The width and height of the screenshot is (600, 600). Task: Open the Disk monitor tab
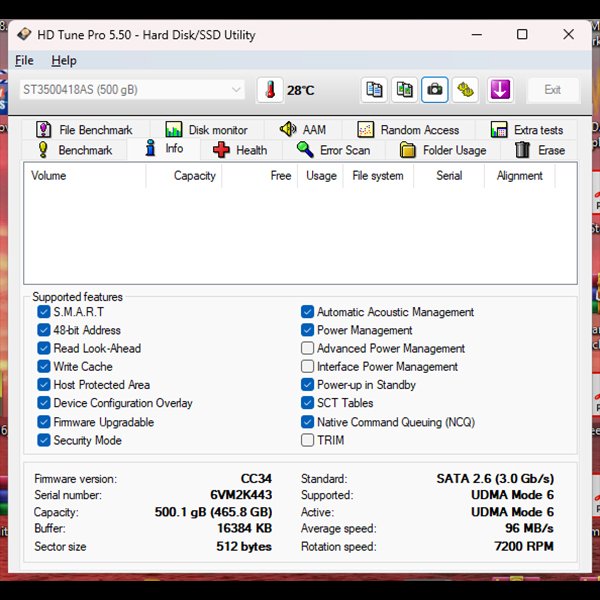pyautogui.click(x=207, y=130)
